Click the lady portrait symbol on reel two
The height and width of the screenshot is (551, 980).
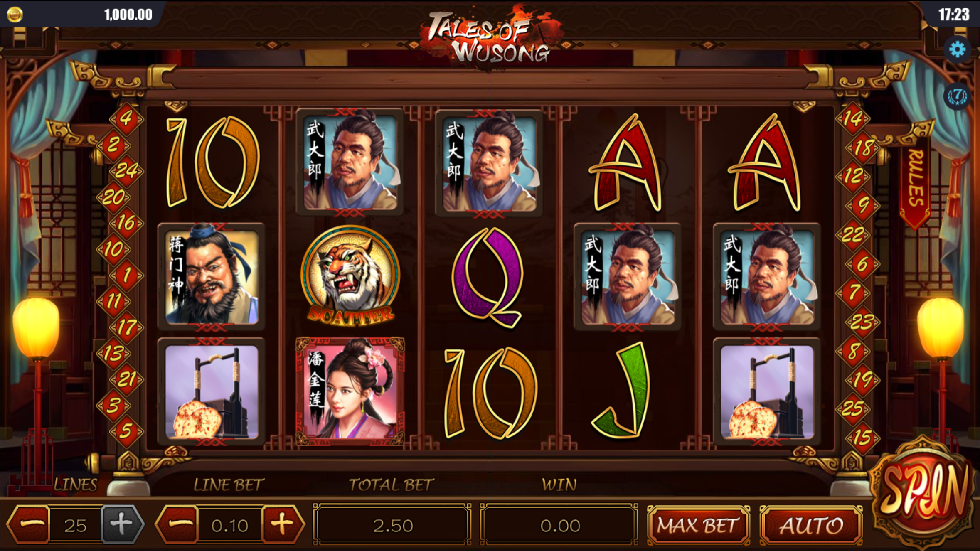[350, 391]
